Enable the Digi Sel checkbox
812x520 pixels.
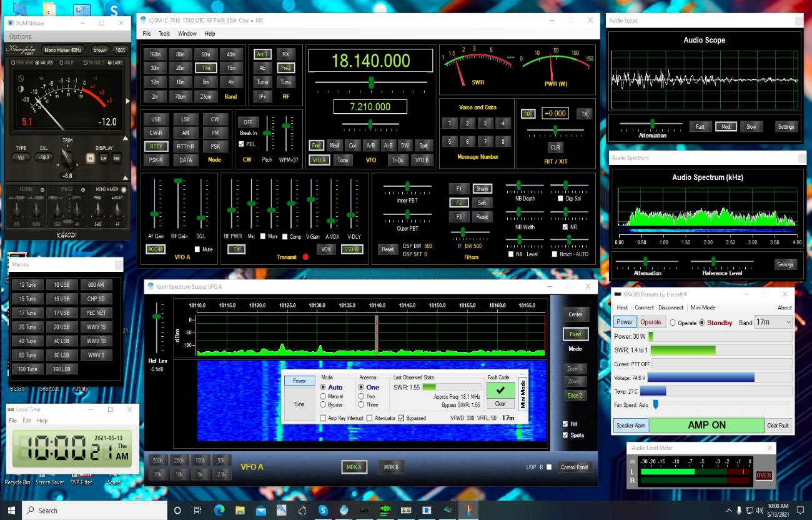(560, 198)
